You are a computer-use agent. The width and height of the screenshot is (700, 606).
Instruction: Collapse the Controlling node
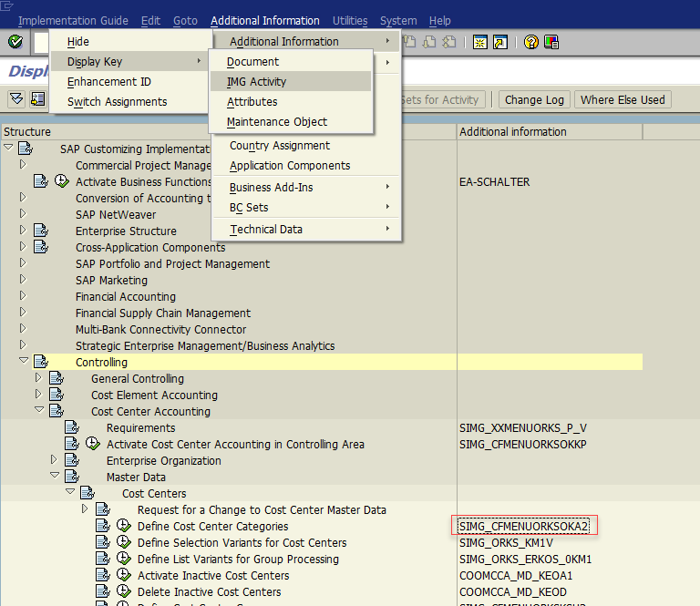[24, 360]
